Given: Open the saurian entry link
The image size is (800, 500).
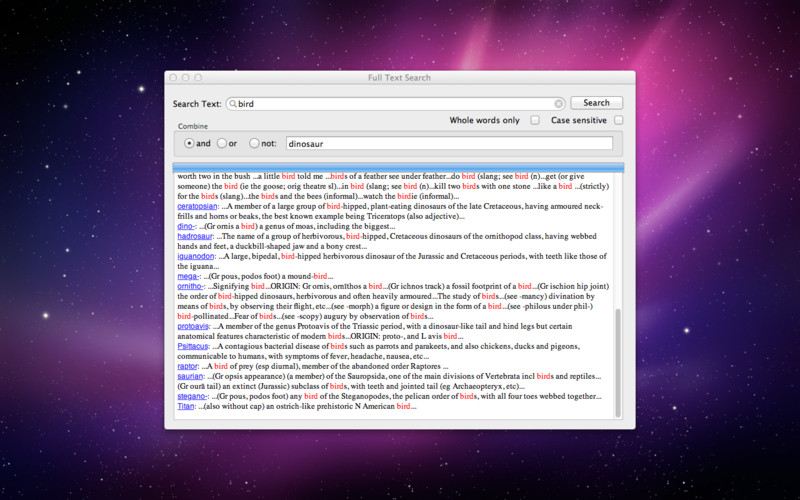Looking at the screenshot, I should pyautogui.click(x=190, y=376).
